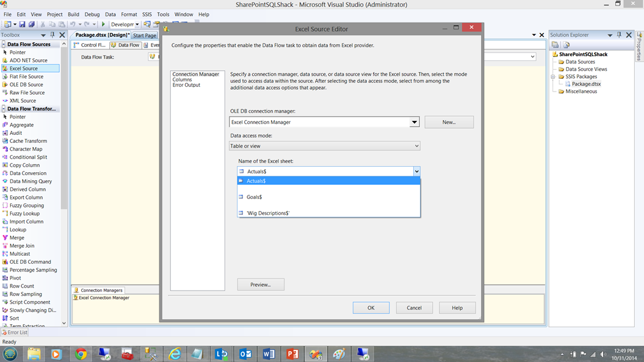Screen dimensions: 644x362
Task: Pin the Toolbox panel
Action: pos(52,35)
